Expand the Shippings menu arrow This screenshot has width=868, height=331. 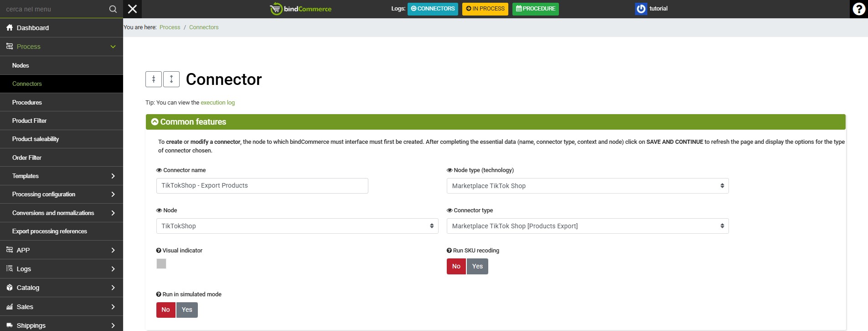point(113,326)
